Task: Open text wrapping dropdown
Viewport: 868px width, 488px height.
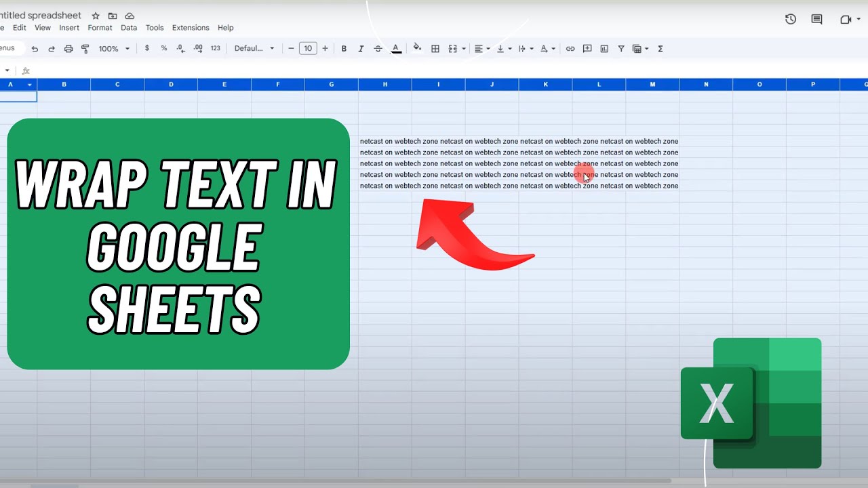Action: tap(526, 49)
